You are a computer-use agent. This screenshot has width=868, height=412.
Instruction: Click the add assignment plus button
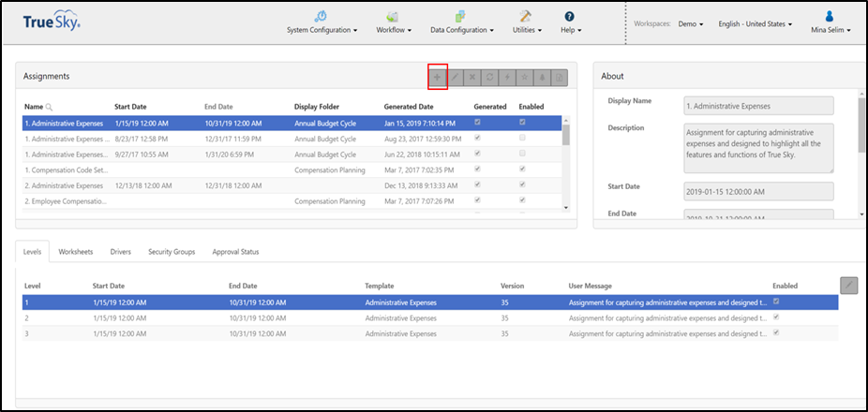pos(438,78)
